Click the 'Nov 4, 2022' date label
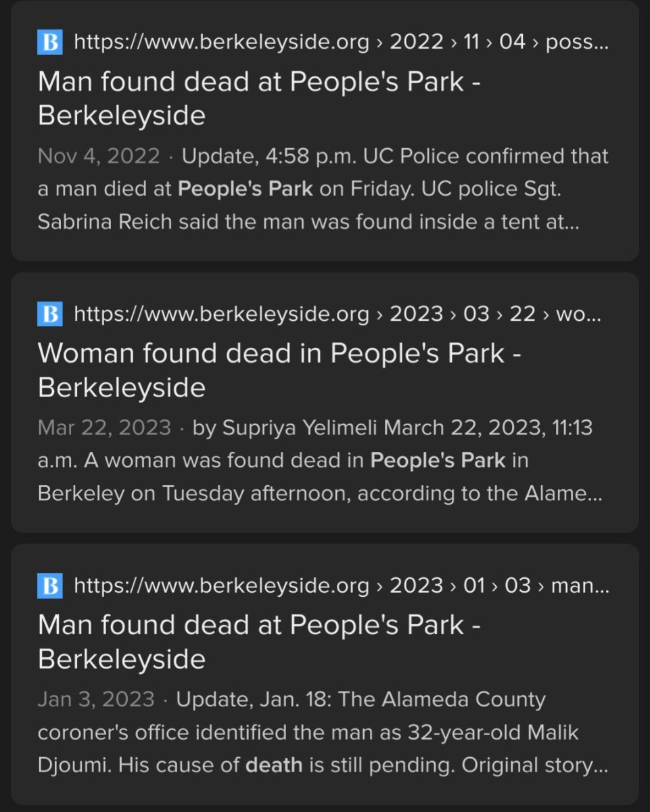 [99, 156]
